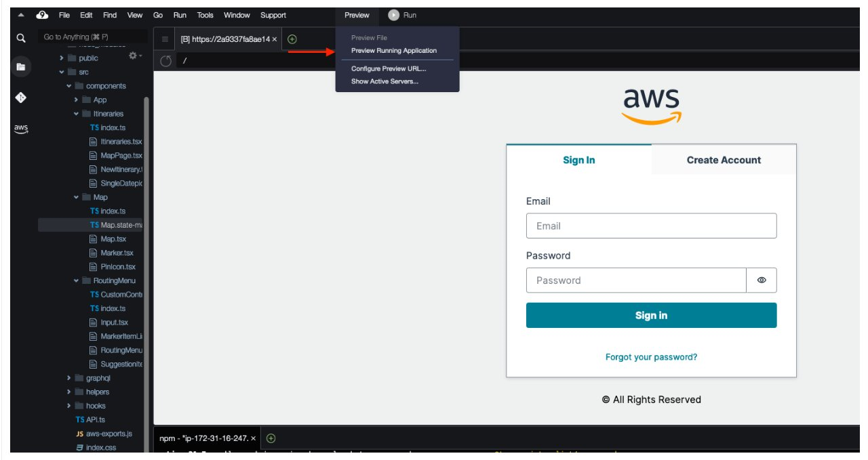Click the JS icon of aws-exports.js
868x460 pixels.
coord(79,434)
